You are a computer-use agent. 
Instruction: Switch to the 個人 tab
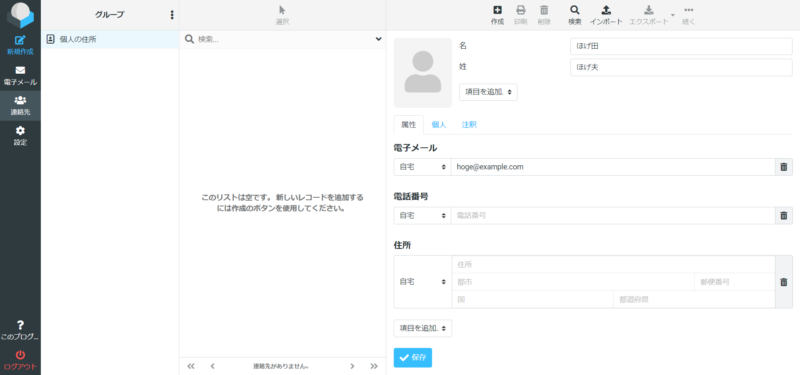[439, 124]
